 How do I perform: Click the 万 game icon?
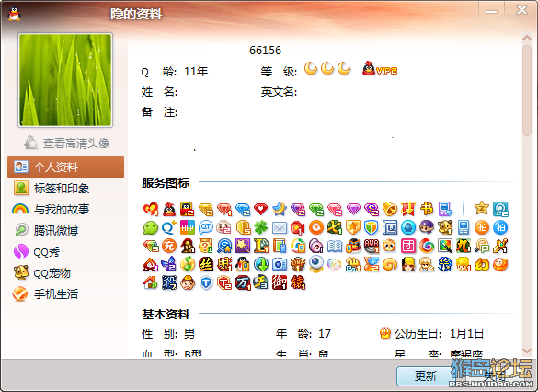tap(243, 282)
